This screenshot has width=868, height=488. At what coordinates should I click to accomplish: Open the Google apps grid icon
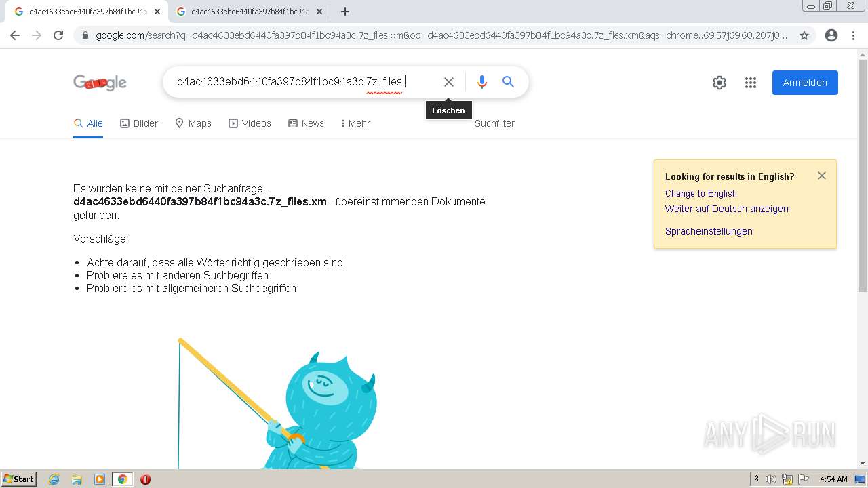point(751,83)
